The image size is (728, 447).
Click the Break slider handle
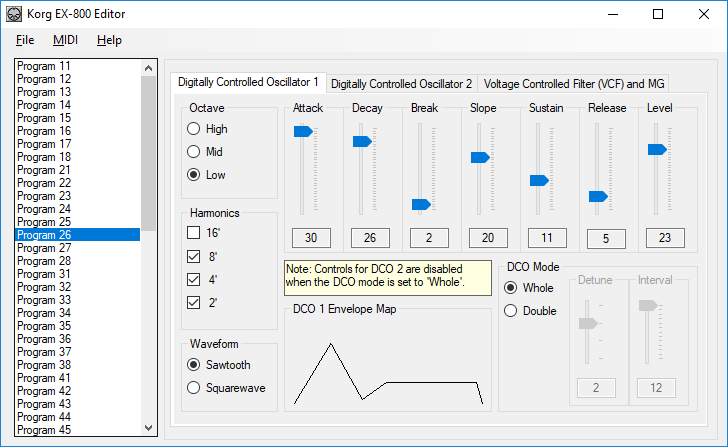(421, 204)
